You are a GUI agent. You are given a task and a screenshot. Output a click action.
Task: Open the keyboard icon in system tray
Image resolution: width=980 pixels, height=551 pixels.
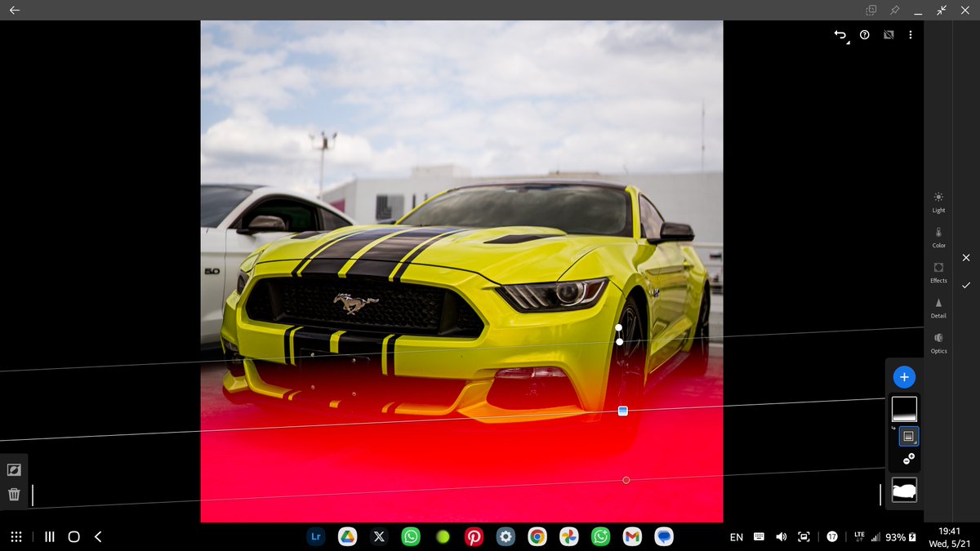tap(759, 537)
